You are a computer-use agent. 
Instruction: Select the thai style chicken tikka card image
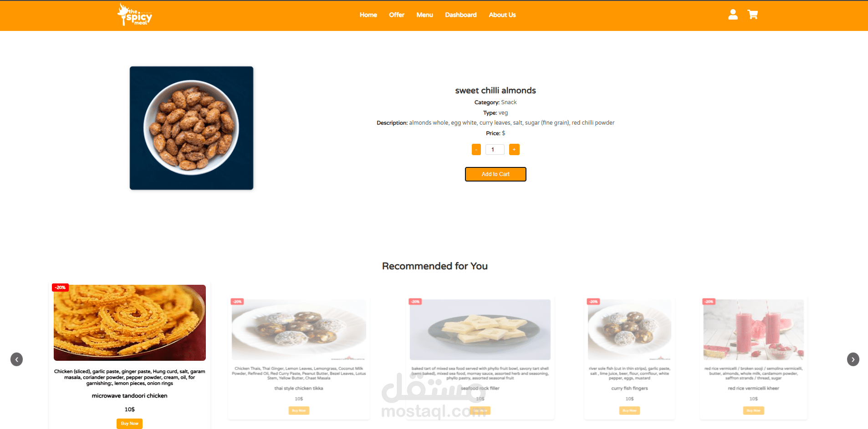click(299, 330)
